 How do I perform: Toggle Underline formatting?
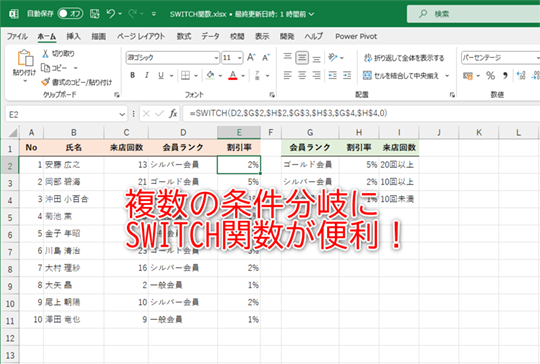pyautogui.click(x=161, y=75)
